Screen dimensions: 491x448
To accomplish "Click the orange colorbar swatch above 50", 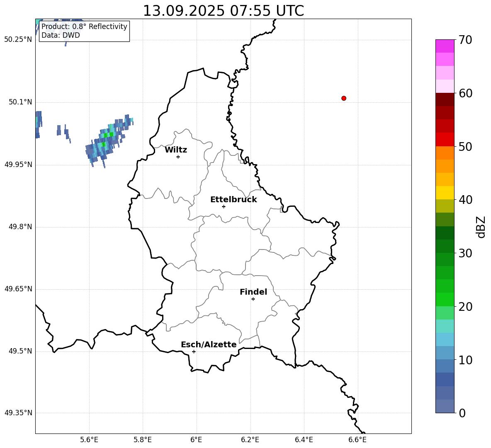I will [x=445, y=153].
